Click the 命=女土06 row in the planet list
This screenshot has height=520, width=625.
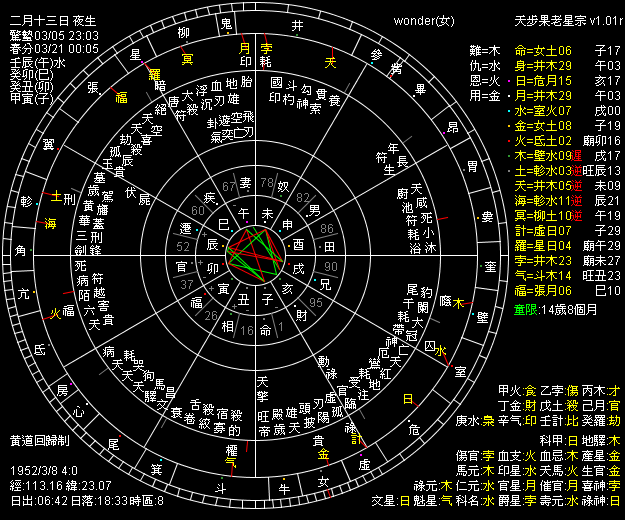(x=542, y=49)
